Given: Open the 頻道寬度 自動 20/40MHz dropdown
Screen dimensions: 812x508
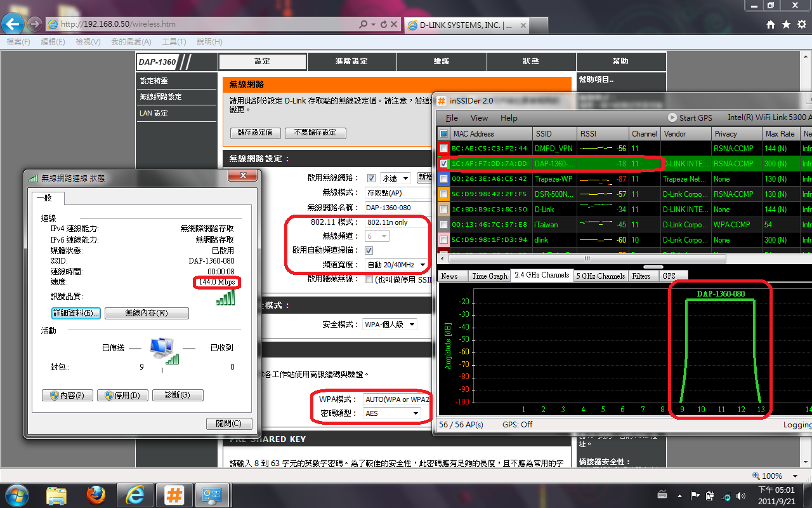Looking at the screenshot, I should [x=396, y=265].
